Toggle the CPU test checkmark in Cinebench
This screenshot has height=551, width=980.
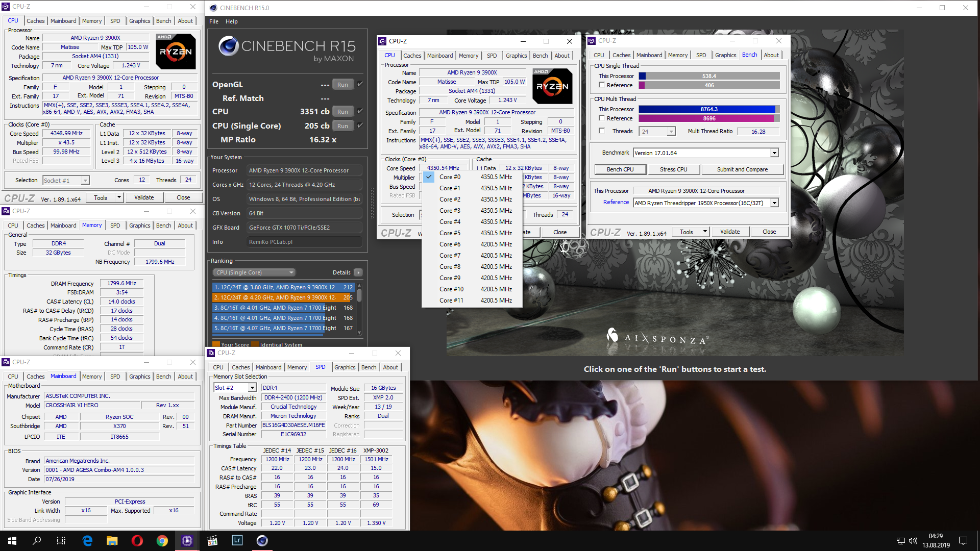pos(360,111)
